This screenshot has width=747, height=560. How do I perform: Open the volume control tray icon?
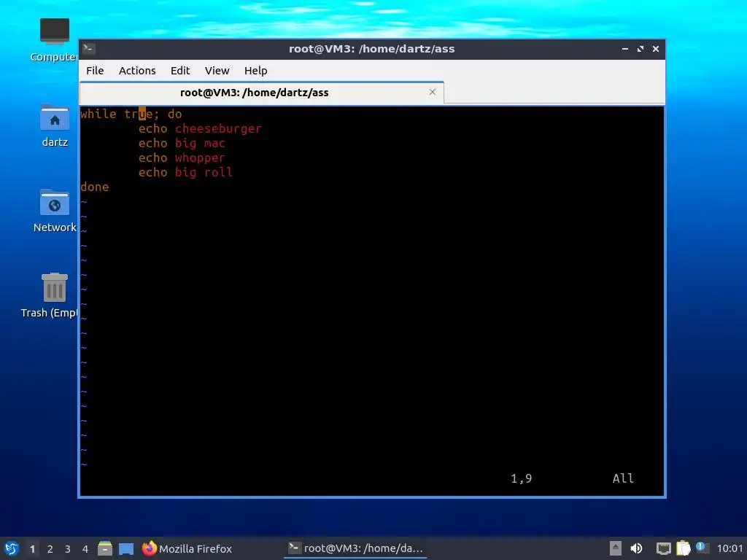[636, 548]
